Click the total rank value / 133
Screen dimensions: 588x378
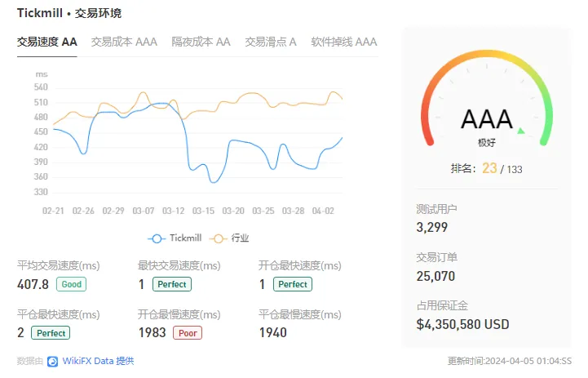(511, 170)
